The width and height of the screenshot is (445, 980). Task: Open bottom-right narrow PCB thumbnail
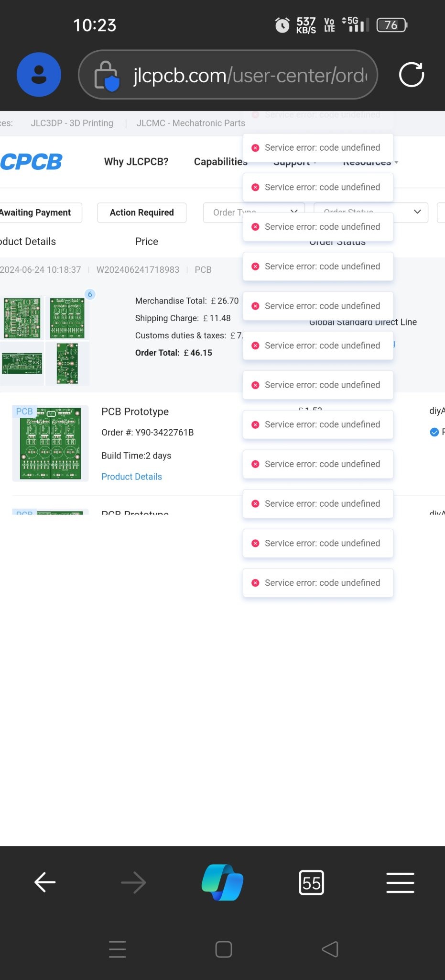point(67,364)
